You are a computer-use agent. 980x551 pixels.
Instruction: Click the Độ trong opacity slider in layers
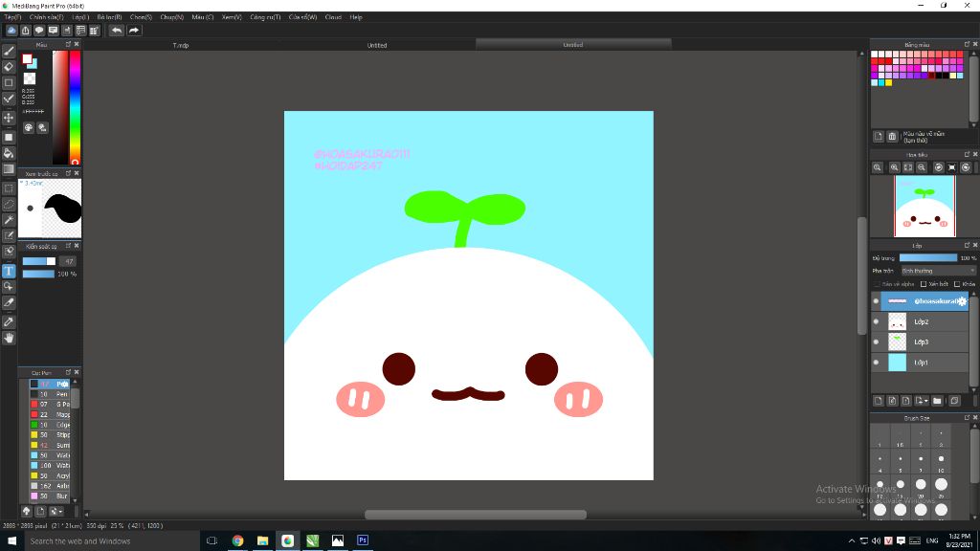pyautogui.click(x=928, y=258)
